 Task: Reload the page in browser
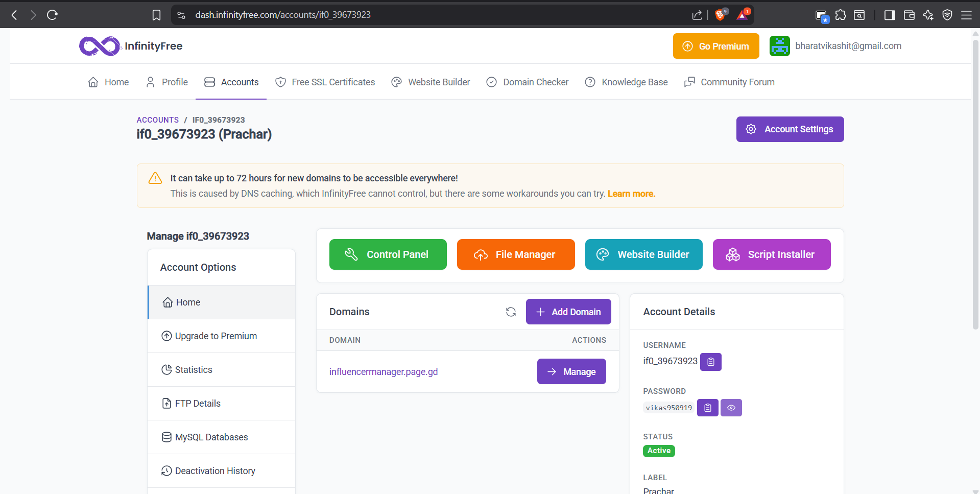(x=52, y=15)
